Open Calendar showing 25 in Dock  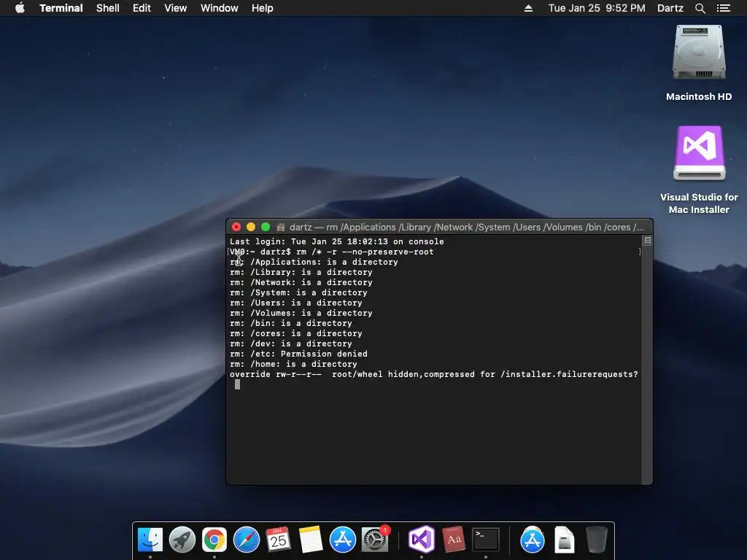pyautogui.click(x=278, y=540)
